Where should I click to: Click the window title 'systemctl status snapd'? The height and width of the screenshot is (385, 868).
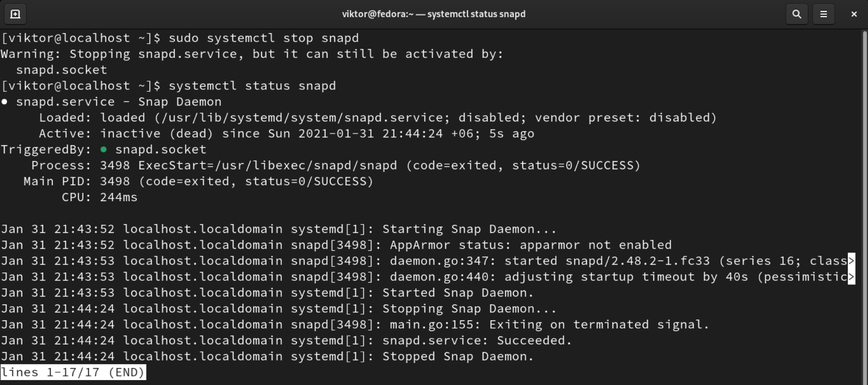pos(433,14)
